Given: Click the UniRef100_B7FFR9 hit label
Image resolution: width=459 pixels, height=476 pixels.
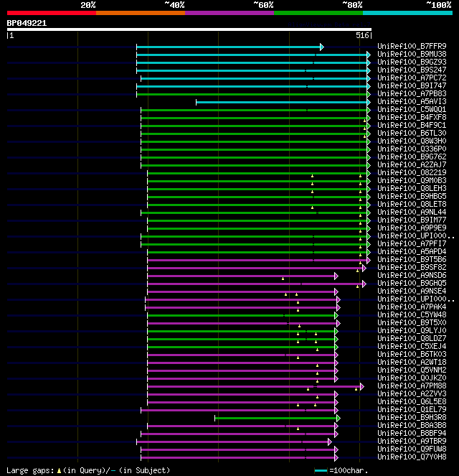Looking at the screenshot, I should (x=412, y=46).
